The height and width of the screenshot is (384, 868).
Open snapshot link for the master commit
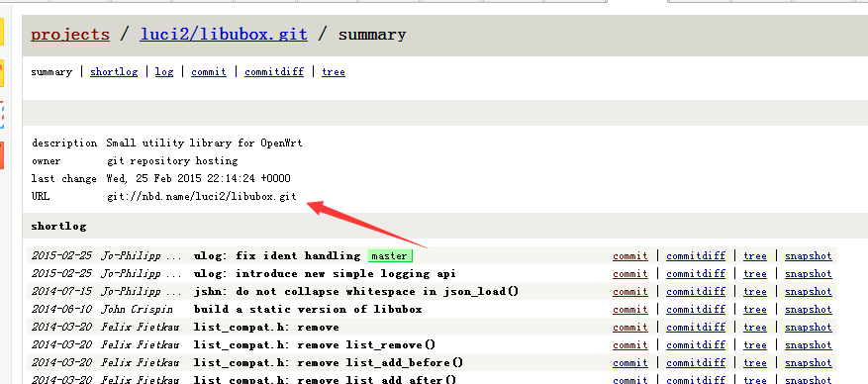[x=809, y=256]
